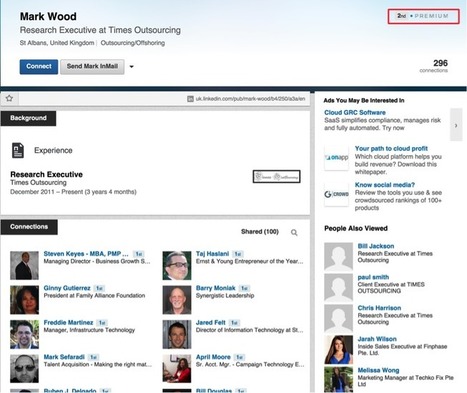Image resolution: width=467 pixels, height=393 pixels.
Task: Open Jared Felt profile link
Action: coord(211,323)
